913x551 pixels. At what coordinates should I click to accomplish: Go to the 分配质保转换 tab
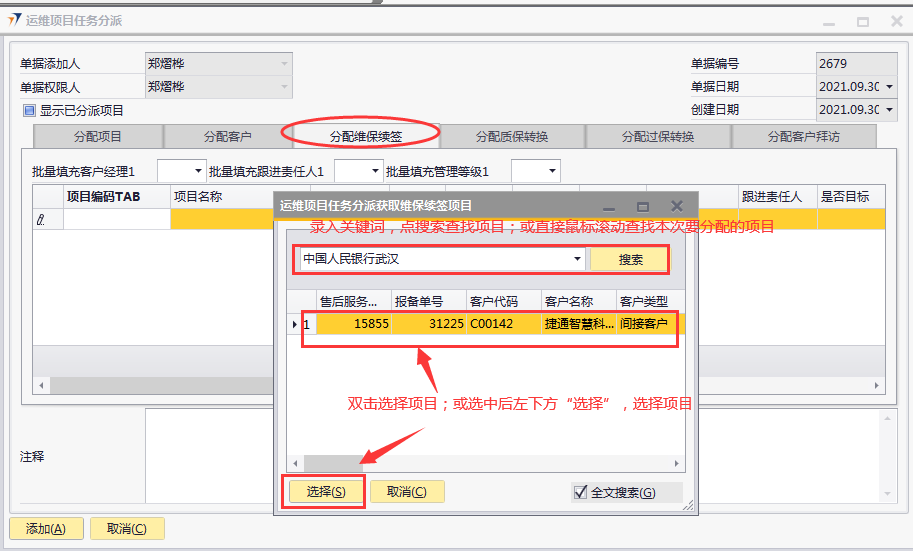512,137
